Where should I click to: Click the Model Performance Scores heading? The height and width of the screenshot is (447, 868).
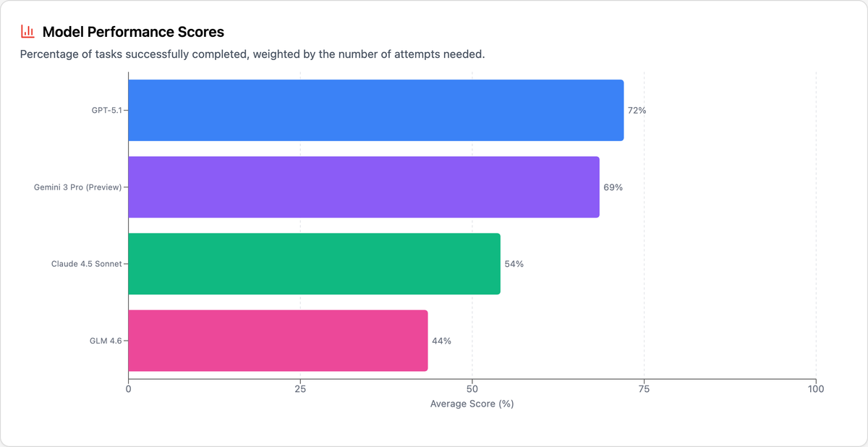(133, 32)
